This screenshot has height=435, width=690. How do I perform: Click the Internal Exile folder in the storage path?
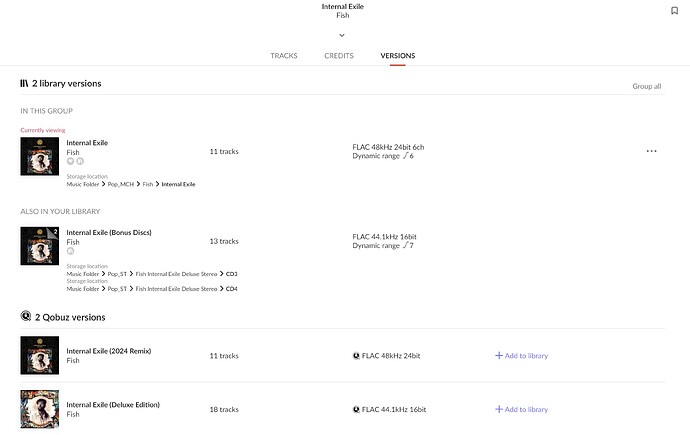(x=178, y=184)
